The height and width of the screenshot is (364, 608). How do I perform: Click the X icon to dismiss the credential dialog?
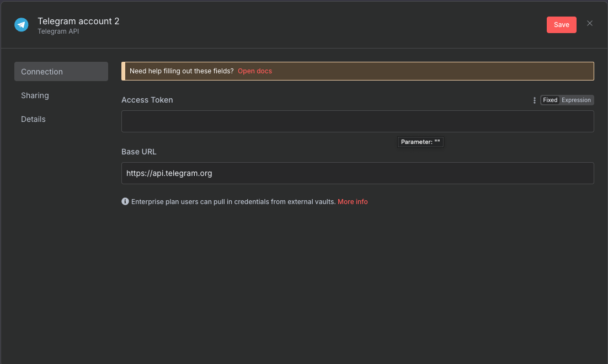click(x=589, y=23)
